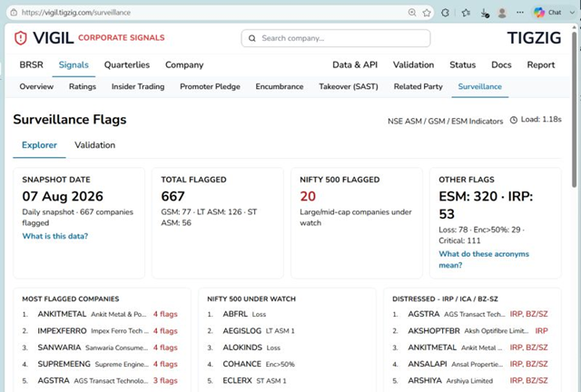Click the site lock icon in address bar
The width and height of the screenshot is (581, 392).
pyautogui.click(x=14, y=13)
